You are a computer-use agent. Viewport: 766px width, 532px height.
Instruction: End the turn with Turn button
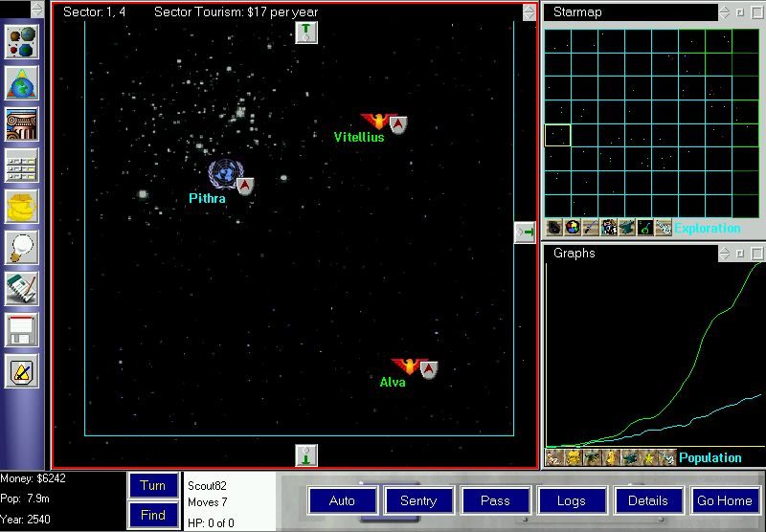coord(153,486)
